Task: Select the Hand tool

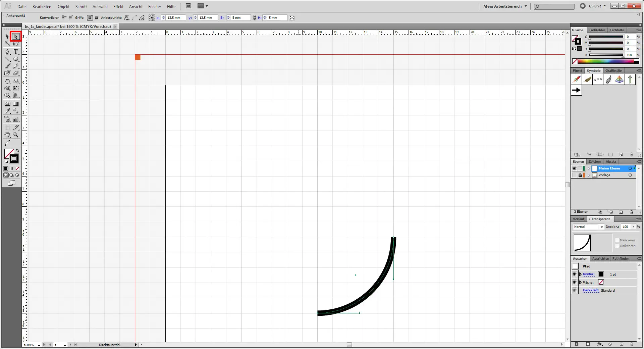Action: click(7, 135)
